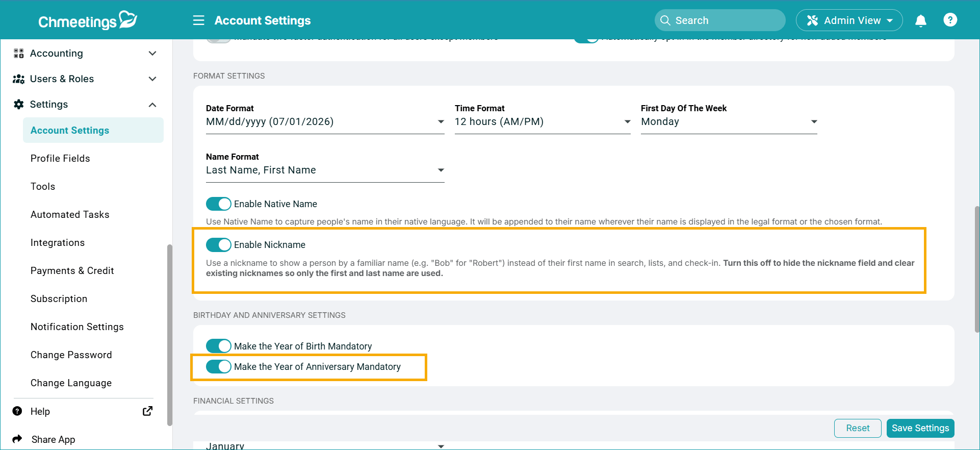Screen dimensions: 980x450
Task: Open the Time Format dropdown
Action: coord(543,122)
